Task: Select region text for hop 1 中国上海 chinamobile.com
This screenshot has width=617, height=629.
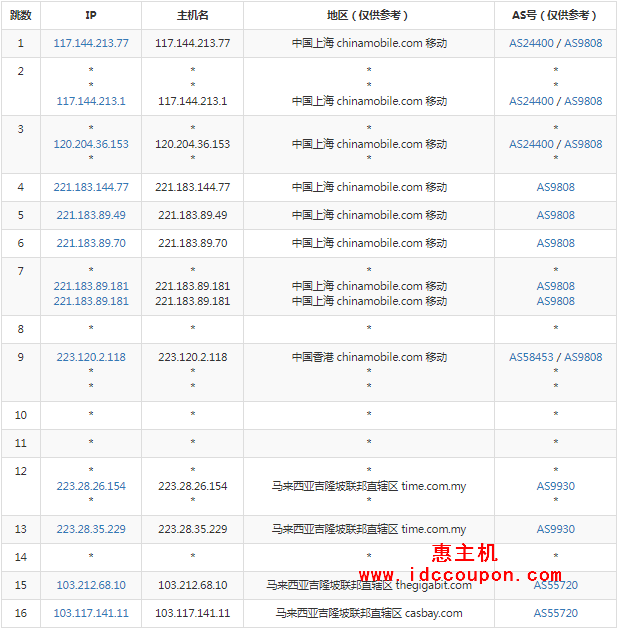Action: click(x=369, y=43)
